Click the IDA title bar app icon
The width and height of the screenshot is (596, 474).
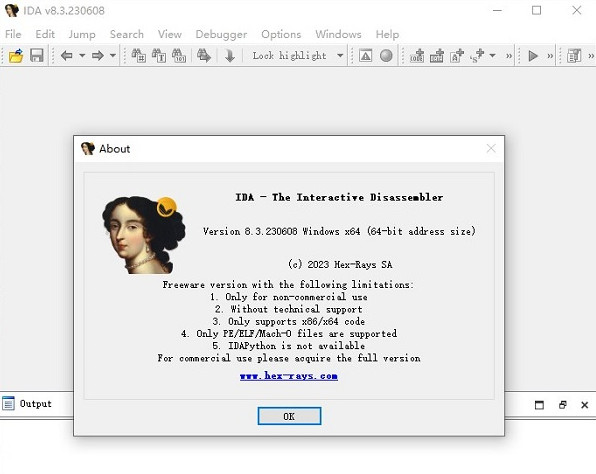click(x=11, y=10)
